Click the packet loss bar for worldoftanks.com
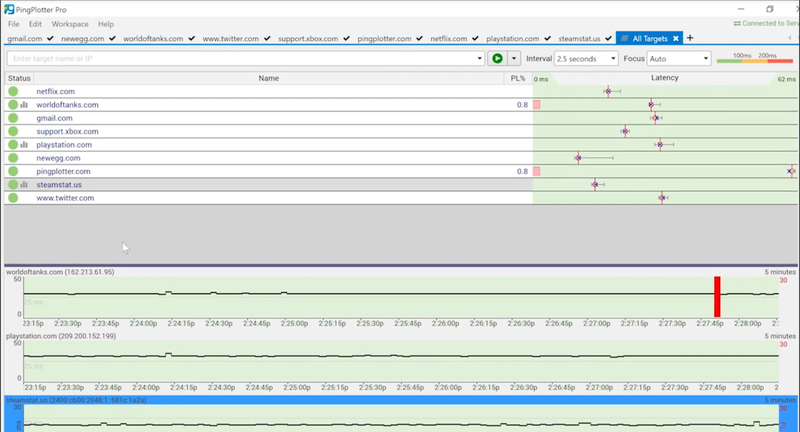The image size is (800, 432). (x=537, y=105)
